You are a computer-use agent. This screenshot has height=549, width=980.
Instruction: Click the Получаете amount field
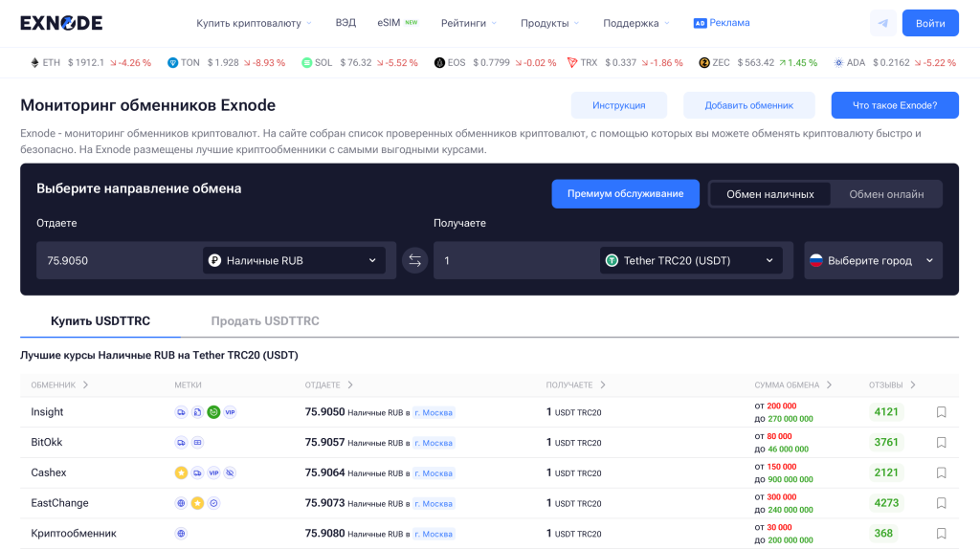click(x=516, y=260)
